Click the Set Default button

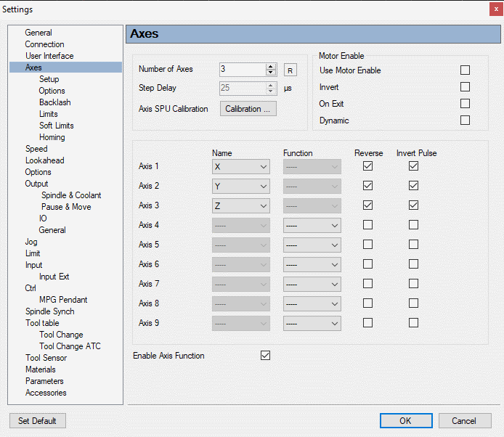[x=37, y=420]
